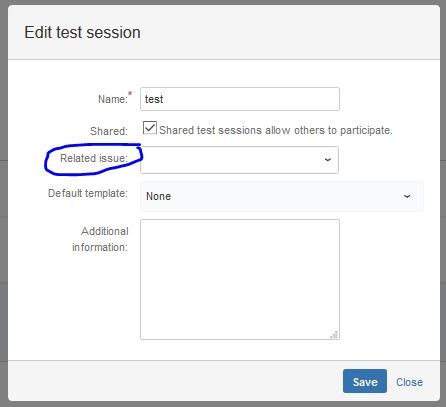Click inside the Related issue combo box
The width and height of the screenshot is (446, 407).
pyautogui.click(x=239, y=160)
